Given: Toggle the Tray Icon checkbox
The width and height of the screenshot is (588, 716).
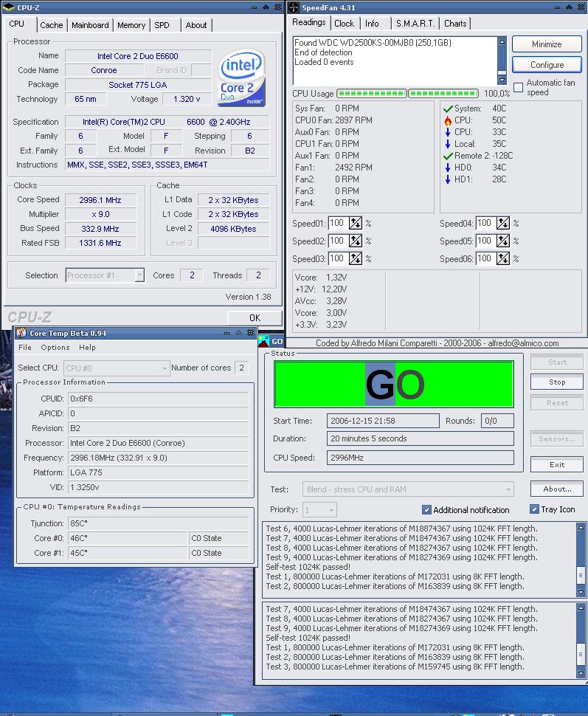Looking at the screenshot, I should coord(534,509).
